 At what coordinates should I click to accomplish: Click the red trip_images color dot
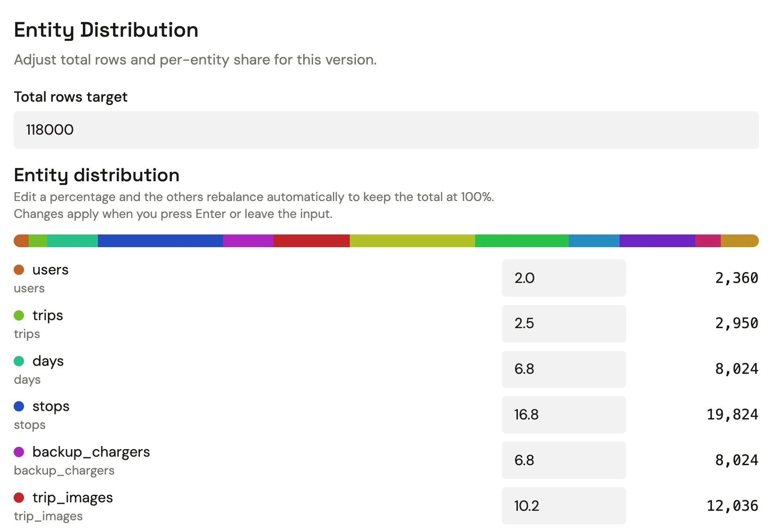pyautogui.click(x=19, y=497)
